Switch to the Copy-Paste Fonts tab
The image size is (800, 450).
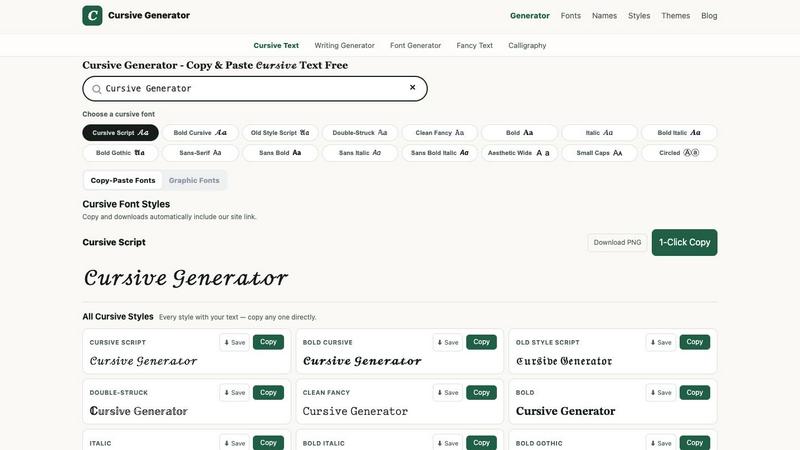pyautogui.click(x=123, y=180)
